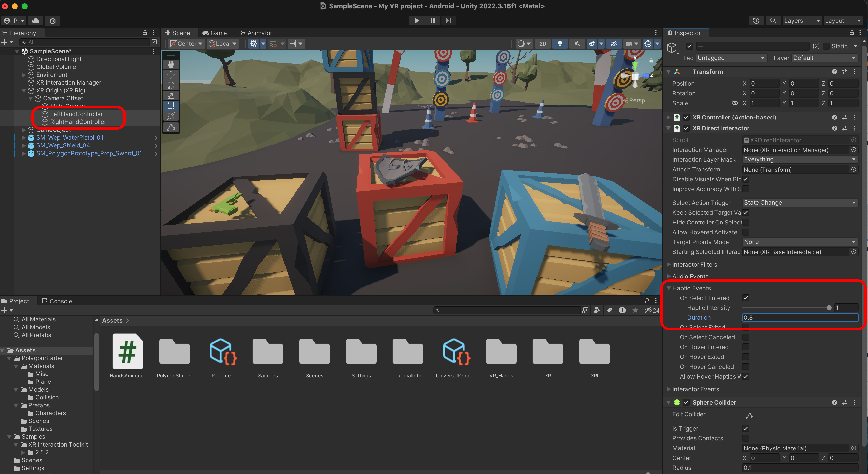Click the Edit Collider button

tap(749, 416)
